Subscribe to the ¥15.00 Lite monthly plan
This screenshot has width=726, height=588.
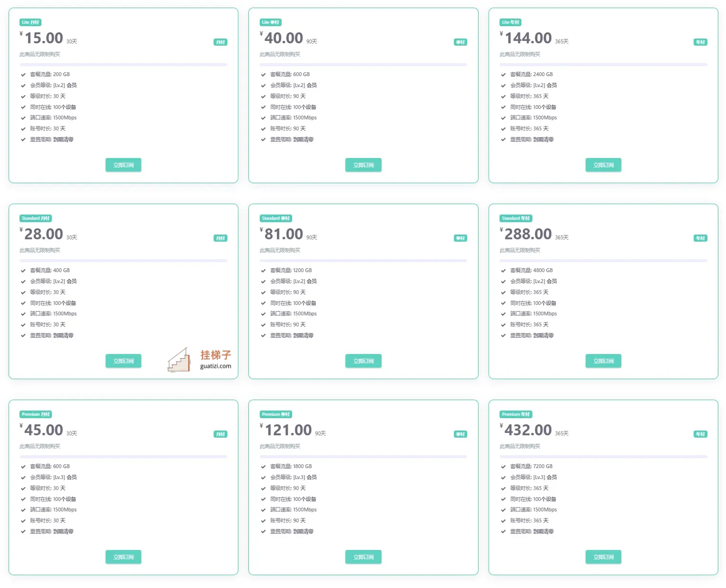[x=123, y=165]
